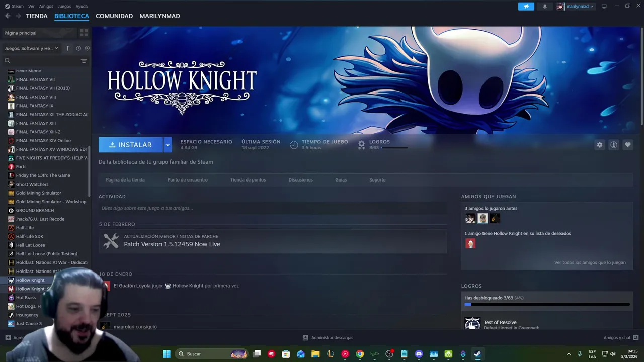
Task: Open Página de la tienda link
Action: pos(125,180)
